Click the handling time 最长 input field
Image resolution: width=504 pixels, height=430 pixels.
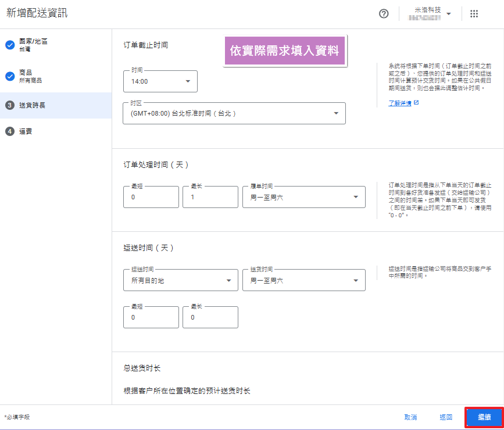click(210, 198)
